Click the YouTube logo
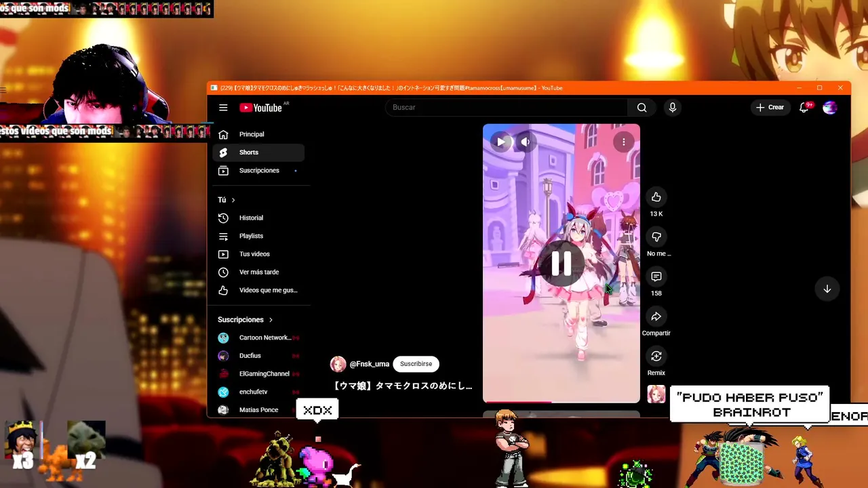 point(261,108)
